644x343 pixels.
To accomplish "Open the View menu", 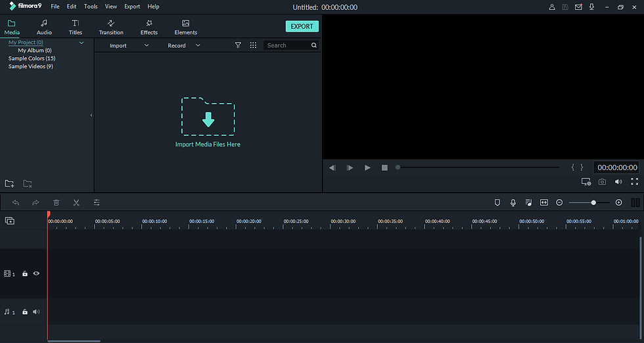I will [111, 7].
